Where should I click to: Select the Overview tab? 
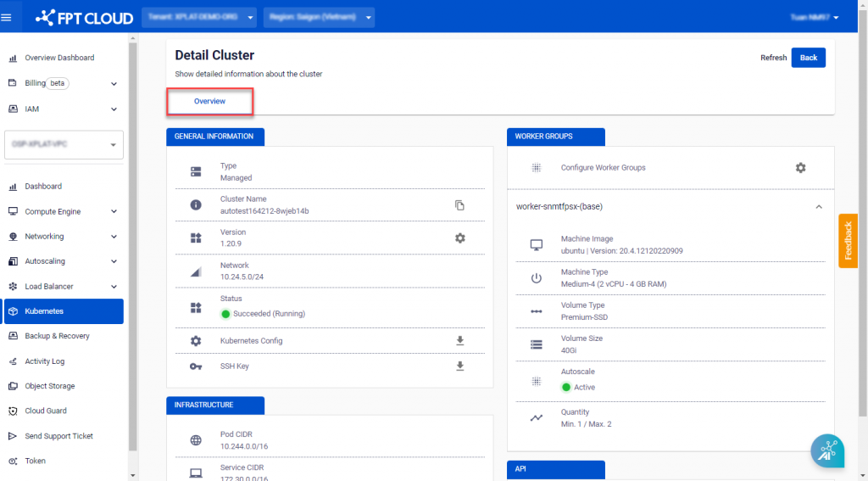[209, 102]
